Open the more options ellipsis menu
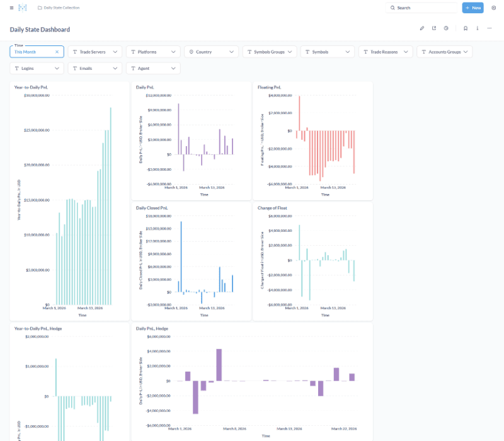504x441 pixels. tap(490, 29)
